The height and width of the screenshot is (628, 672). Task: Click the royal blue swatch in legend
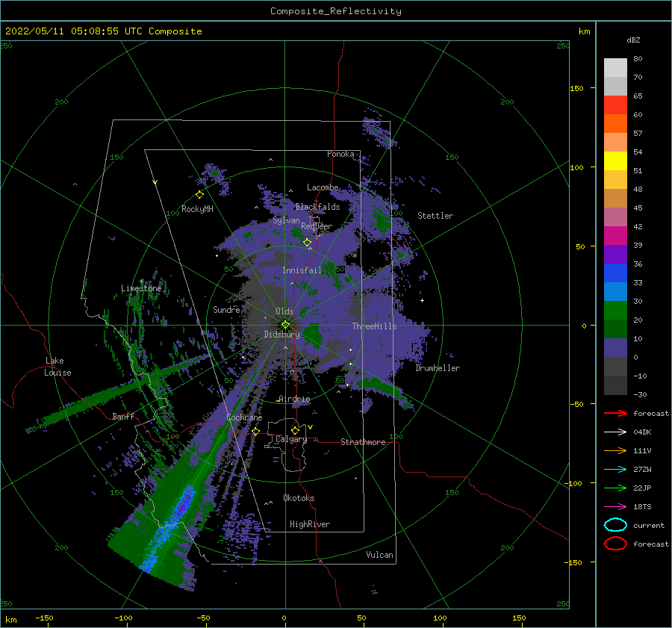click(x=615, y=273)
